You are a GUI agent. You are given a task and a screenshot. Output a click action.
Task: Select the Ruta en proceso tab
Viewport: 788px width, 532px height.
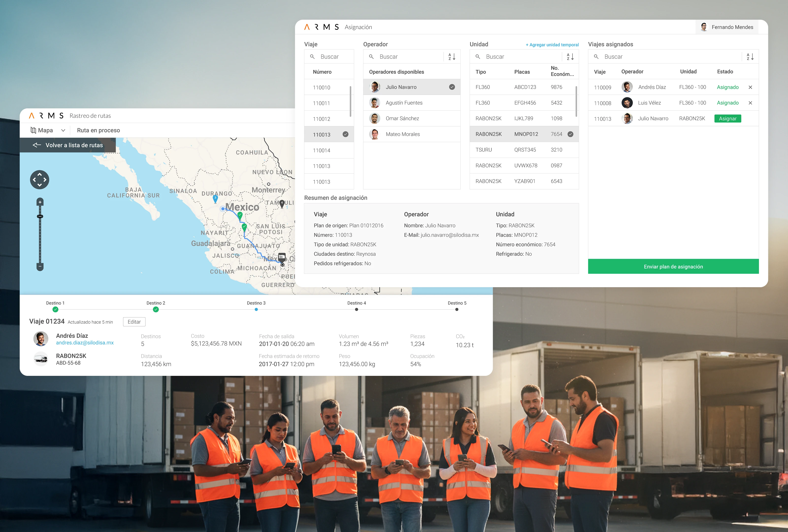point(98,130)
